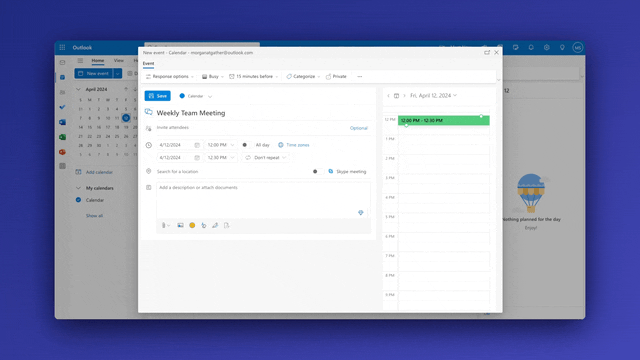Image resolution: width=640 pixels, height=360 pixels.
Task: Select the green 12:00 PM - 12:30 PM event block
Action: tap(444, 120)
